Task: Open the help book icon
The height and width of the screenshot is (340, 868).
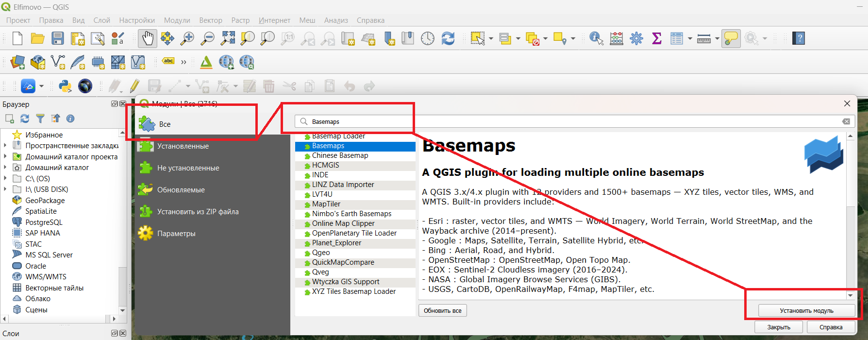Action: click(x=799, y=38)
